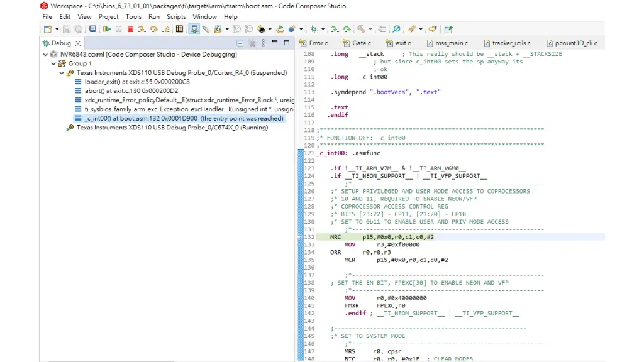
Task: Open the Build hammer dropdown arrow
Action: [370, 29]
